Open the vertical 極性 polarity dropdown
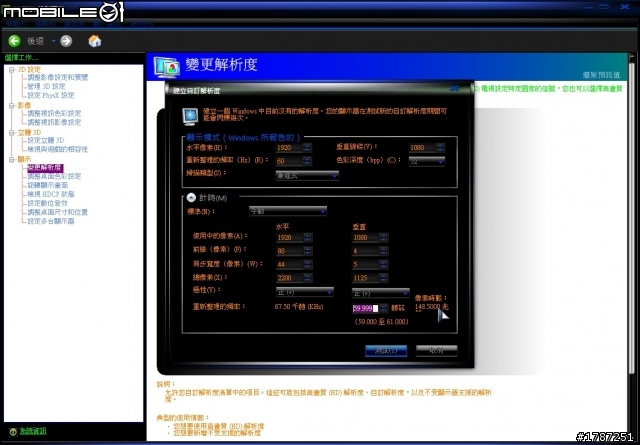640x445 pixels. [380, 293]
